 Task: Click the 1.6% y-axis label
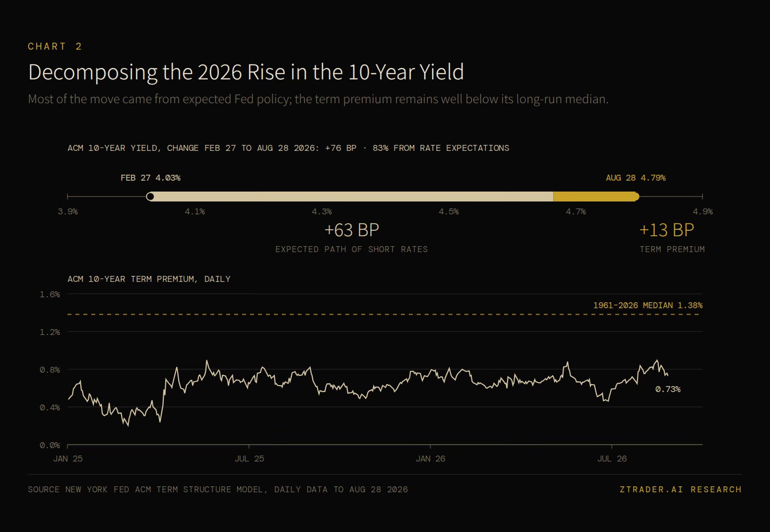point(50,294)
